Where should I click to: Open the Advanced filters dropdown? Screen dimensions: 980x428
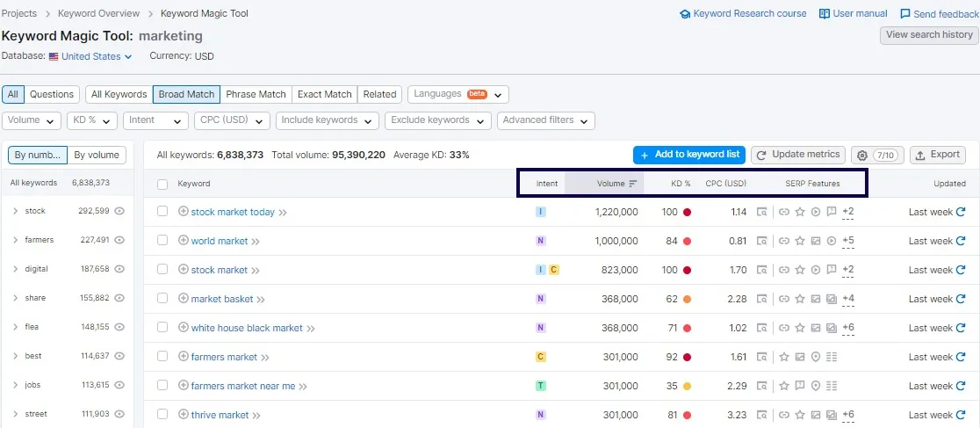coord(545,120)
